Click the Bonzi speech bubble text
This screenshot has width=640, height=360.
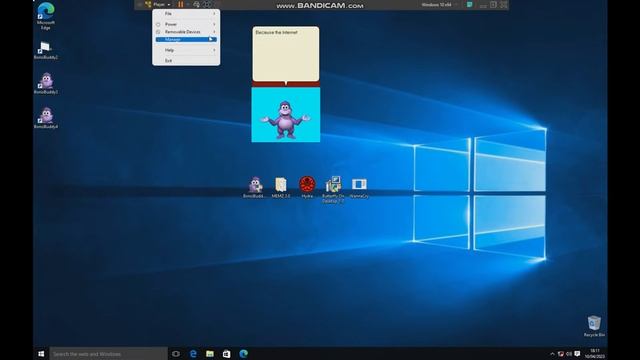point(276,32)
